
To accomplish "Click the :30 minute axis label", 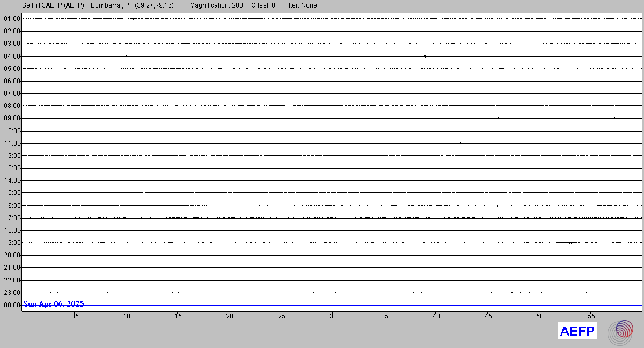I will coord(332,316).
